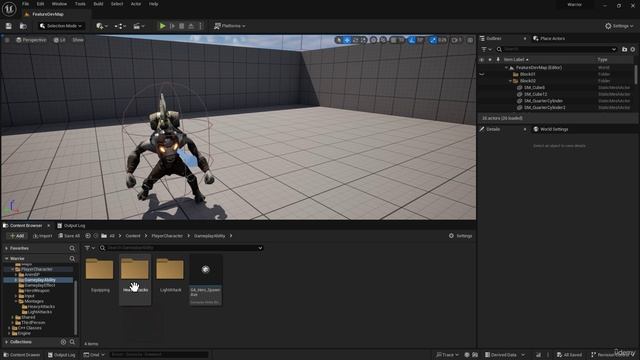Open the Perspective view mode dropdown
This screenshot has height=360, width=640.
[x=31, y=40]
